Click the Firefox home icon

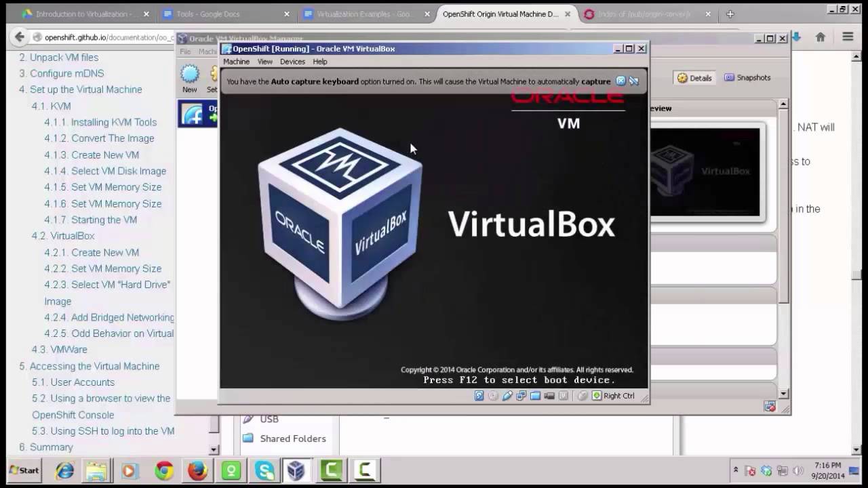821,37
